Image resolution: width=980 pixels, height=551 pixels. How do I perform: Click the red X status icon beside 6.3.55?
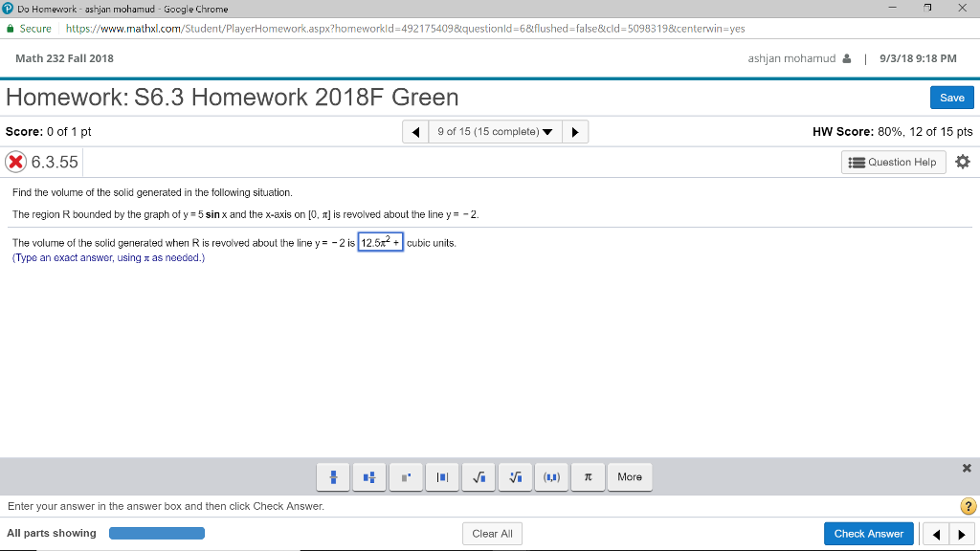coord(16,162)
